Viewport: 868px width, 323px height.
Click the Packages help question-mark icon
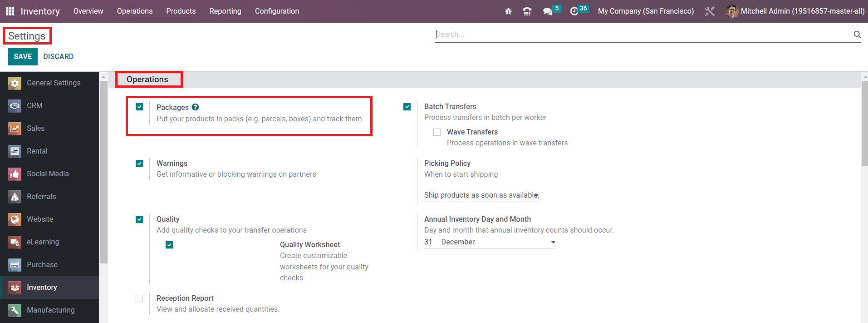tap(195, 107)
